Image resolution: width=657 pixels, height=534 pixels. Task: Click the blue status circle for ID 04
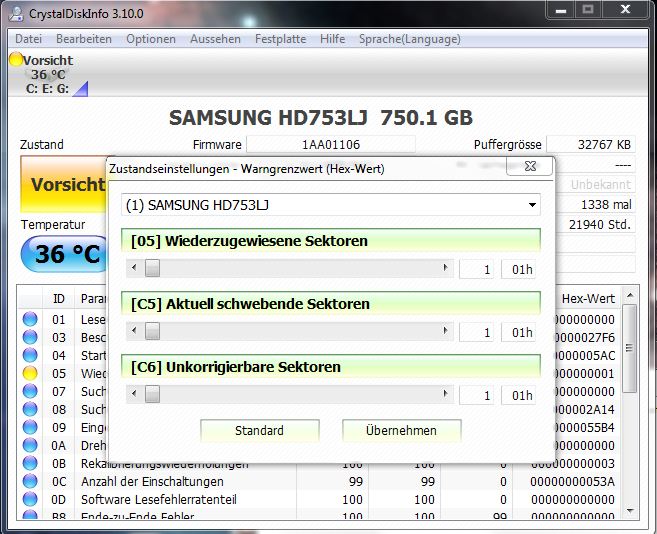[x=30, y=355]
